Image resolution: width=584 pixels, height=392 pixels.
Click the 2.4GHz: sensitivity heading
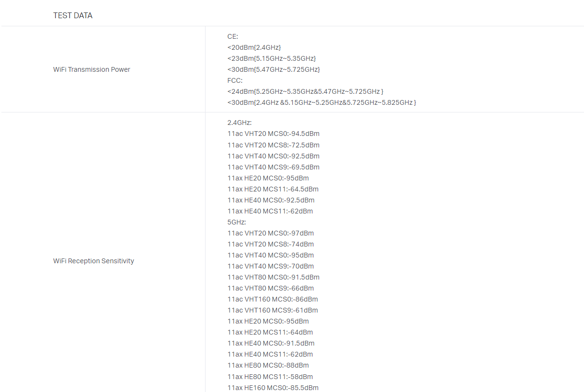point(240,123)
